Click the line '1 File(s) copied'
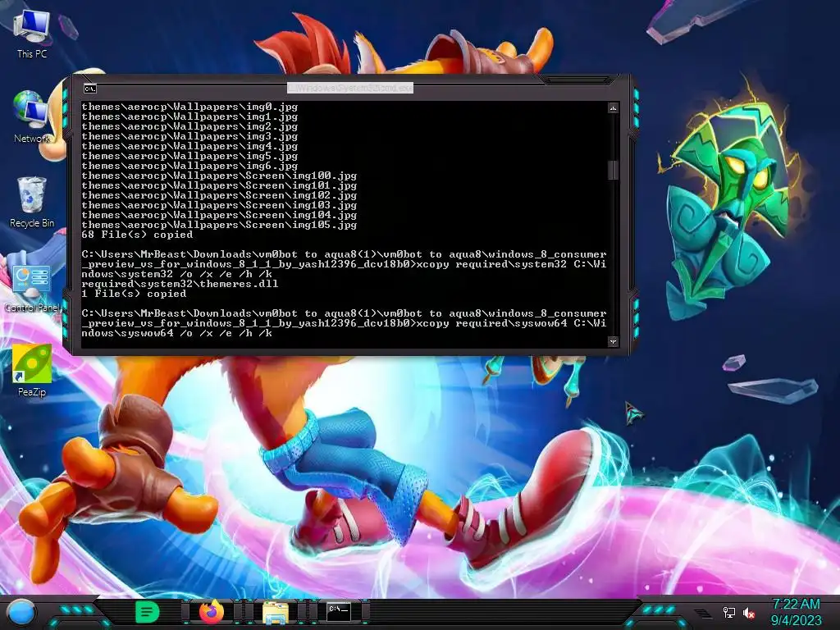 point(134,294)
